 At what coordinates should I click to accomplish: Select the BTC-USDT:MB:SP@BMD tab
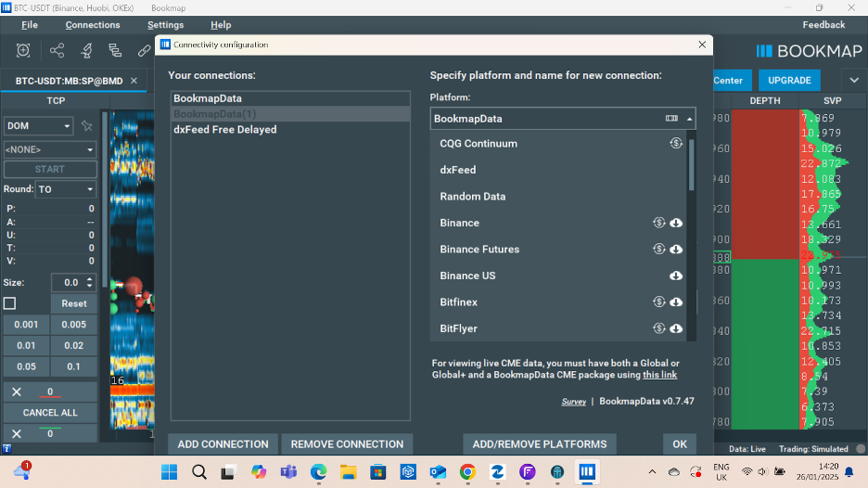click(69, 81)
